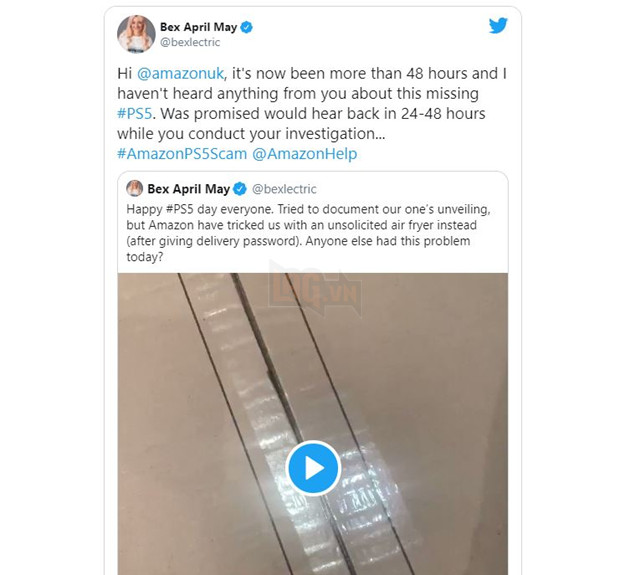Screen dimensions: 630x575
Task: Open the small avatar in the quoted tweet
Action: point(135,188)
